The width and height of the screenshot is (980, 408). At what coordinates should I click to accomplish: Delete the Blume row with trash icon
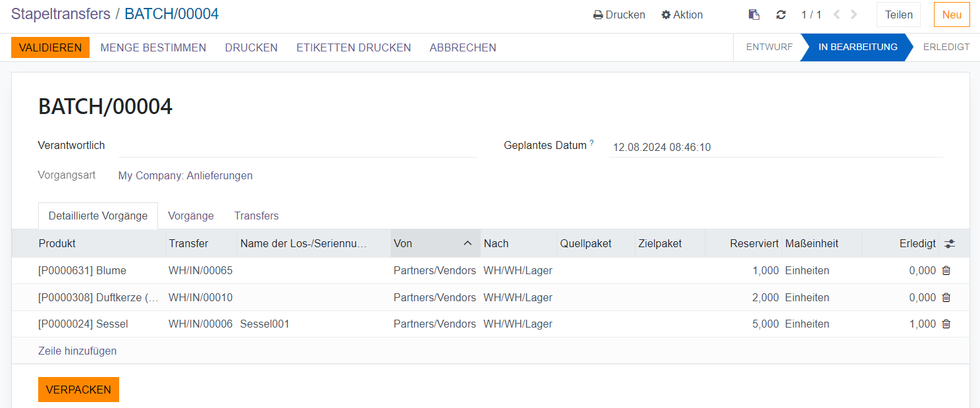tap(946, 270)
